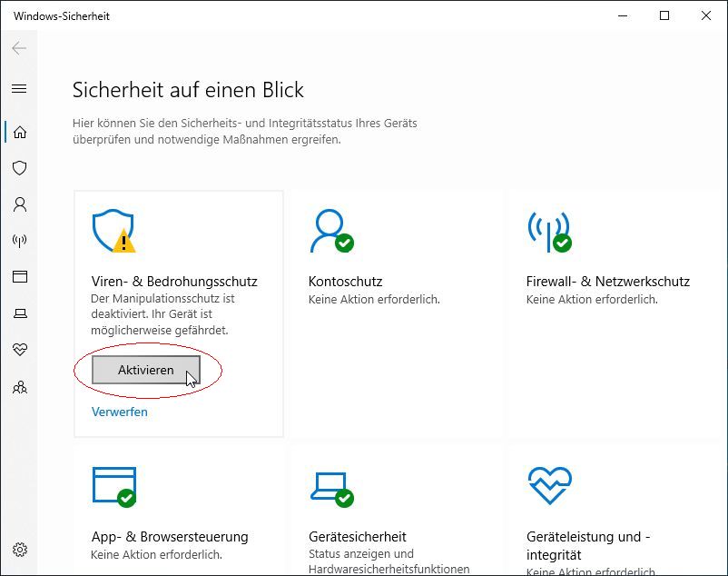Screen dimensions: 728x576
Task: Click the Windows-Sicherheit window title
Action: coord(62,15)
